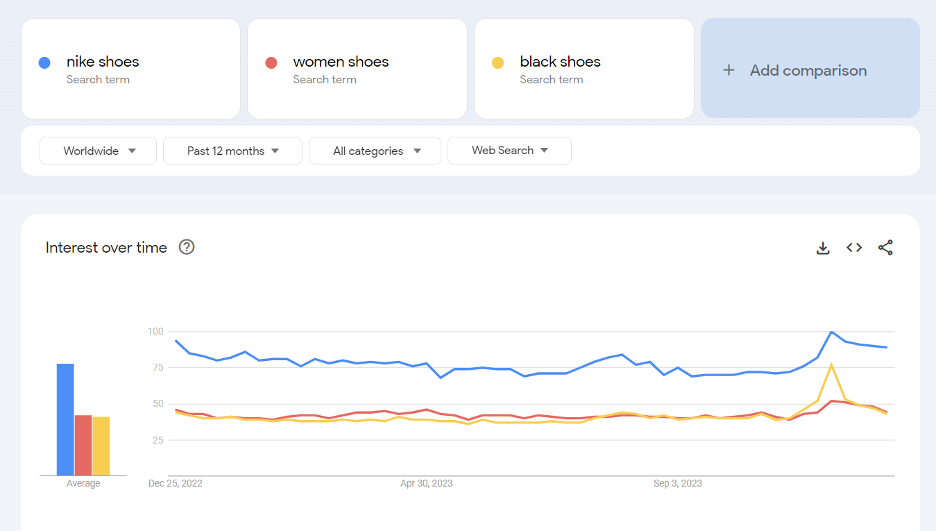Edit the nike shoes search term
936x532 pixels.
coord(131,69)
